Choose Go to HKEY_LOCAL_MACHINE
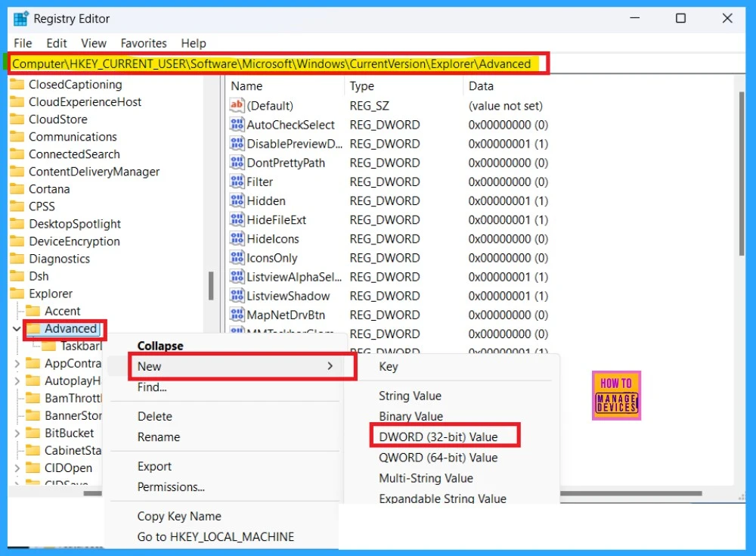The width and height of the screenshot is (756, 556). (x=215, y=536)
